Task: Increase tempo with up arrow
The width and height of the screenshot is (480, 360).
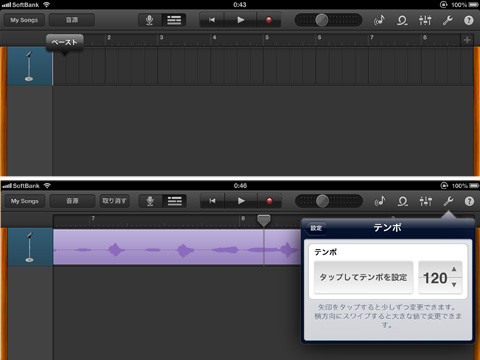Action: tap(454, 269)
